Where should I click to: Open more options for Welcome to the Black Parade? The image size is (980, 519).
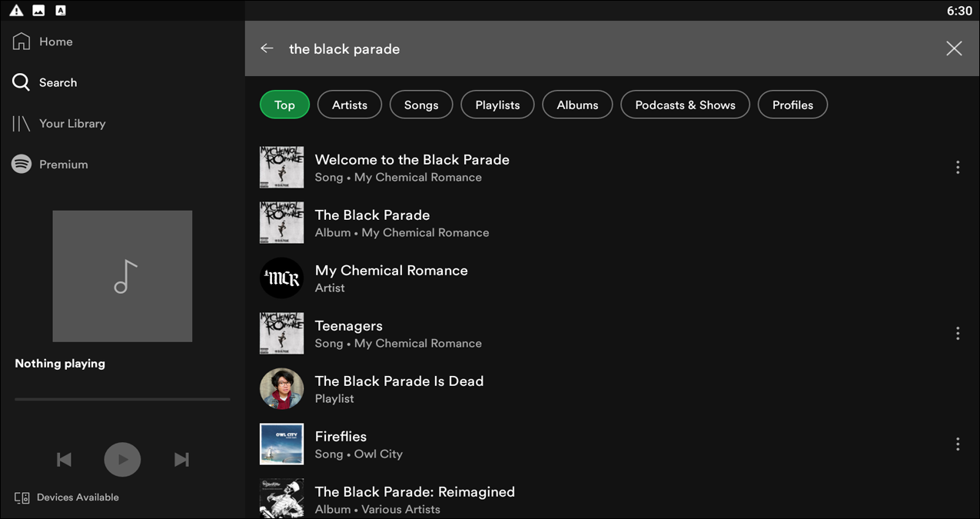pos(958,167)
